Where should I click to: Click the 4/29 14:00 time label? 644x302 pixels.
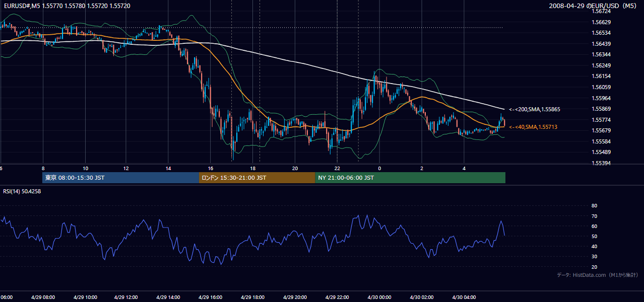point(169,297)
